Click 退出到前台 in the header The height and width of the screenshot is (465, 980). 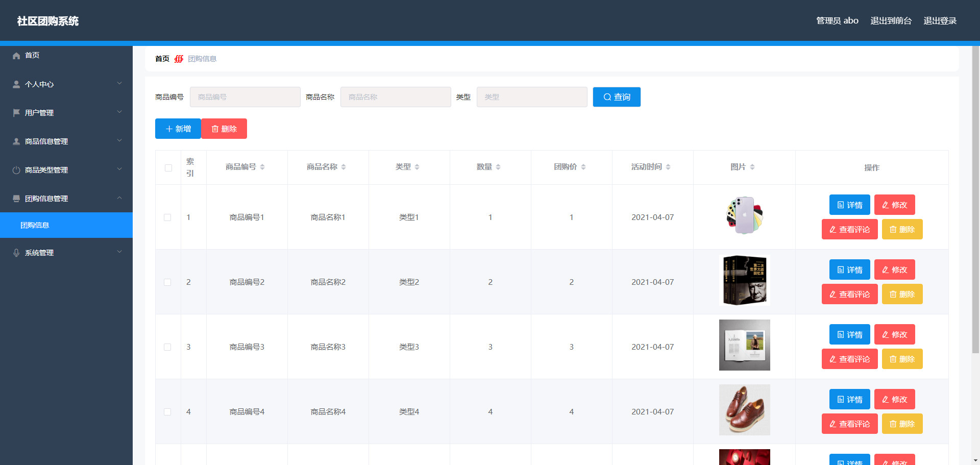pos(891,20)
